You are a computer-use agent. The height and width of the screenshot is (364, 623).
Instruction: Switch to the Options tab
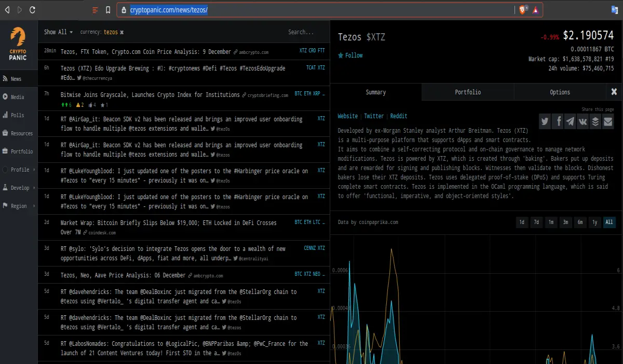pyautogui.click(x=560, y=92)
